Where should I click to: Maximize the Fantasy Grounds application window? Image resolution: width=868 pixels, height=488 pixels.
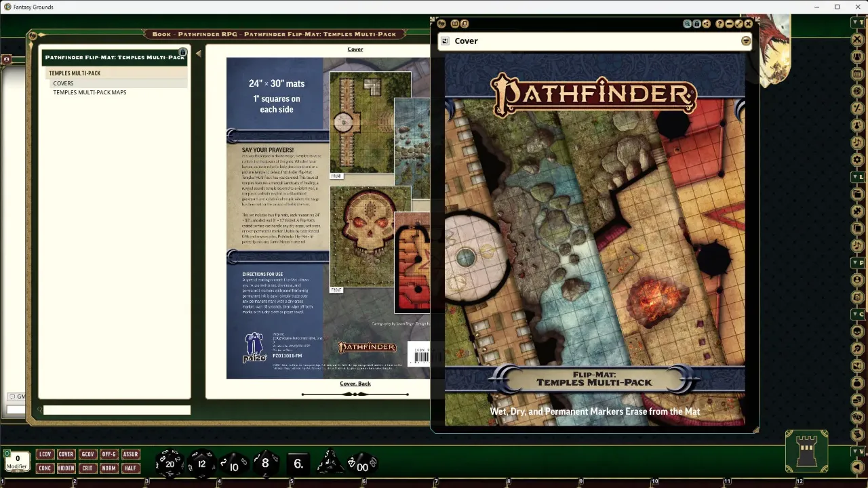click(x=837, y=7)
